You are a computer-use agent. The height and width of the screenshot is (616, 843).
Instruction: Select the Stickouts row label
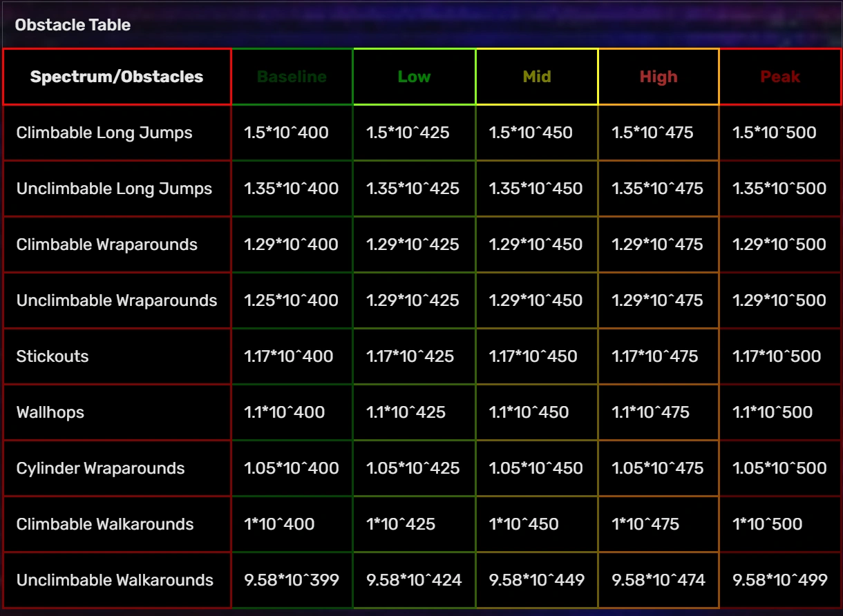pos(53,356)
